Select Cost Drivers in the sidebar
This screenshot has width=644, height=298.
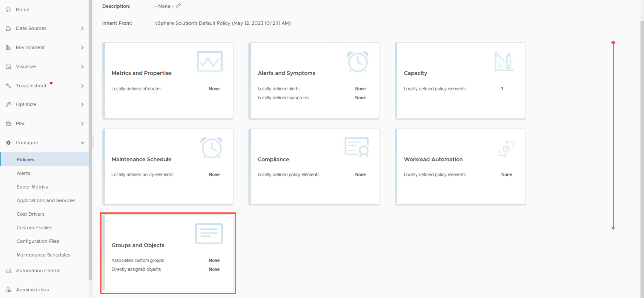(x=30, y=214)
